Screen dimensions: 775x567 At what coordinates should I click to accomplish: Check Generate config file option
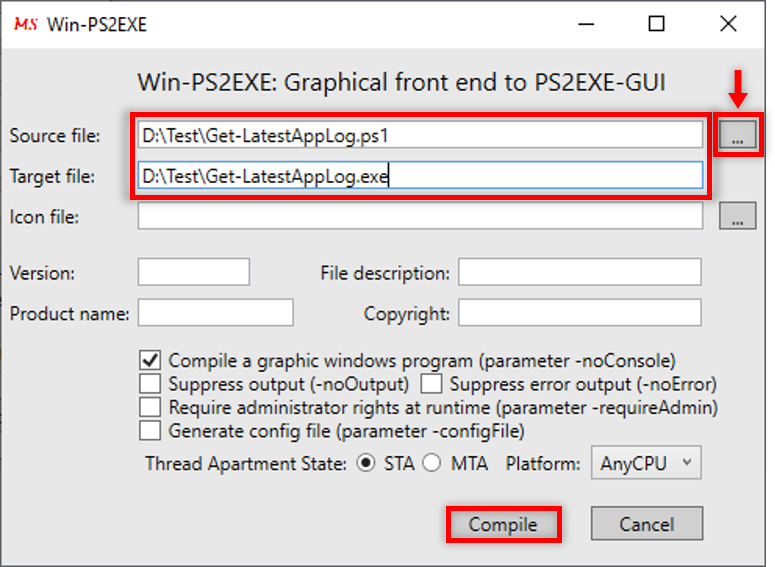(x=150, y=431)
